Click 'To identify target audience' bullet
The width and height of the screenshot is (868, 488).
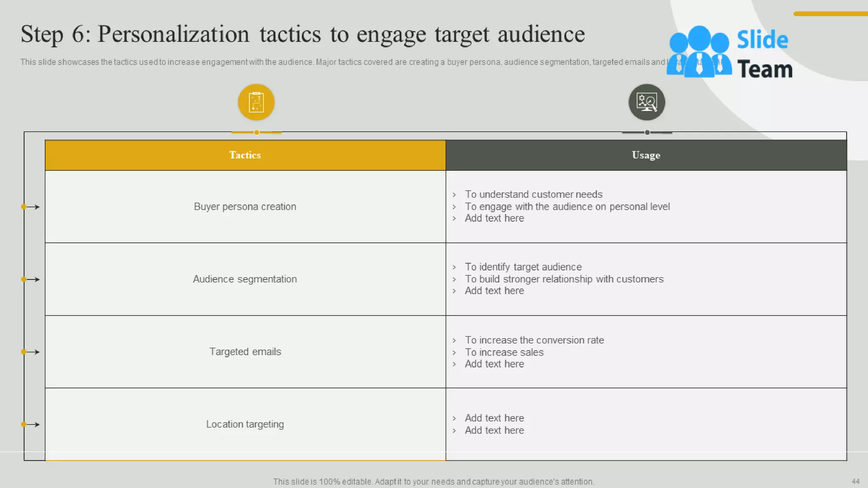pos(523,267)
